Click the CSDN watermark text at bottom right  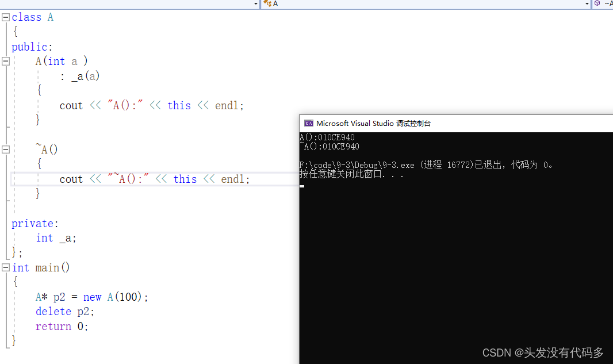[x=542, y=352]
